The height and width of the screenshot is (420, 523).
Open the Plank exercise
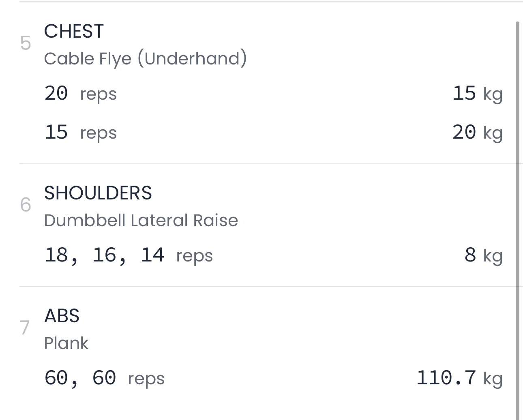66,343
